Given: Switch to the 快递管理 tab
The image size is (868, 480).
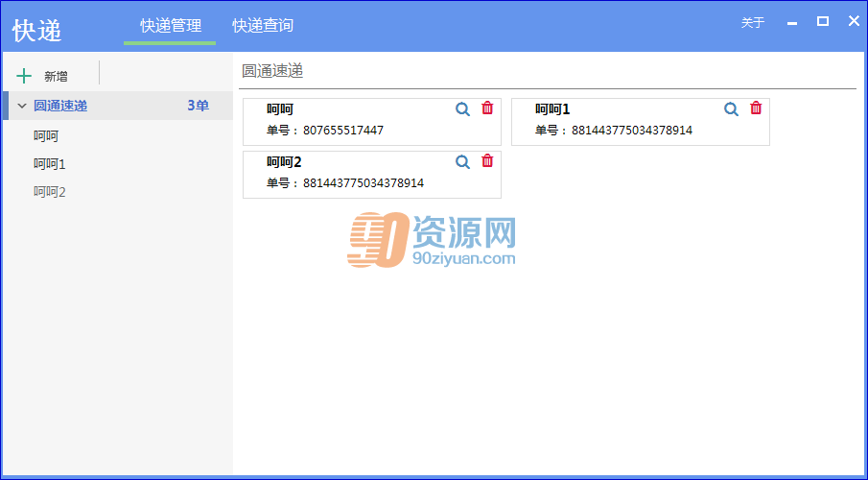Looking at the screenshot, I should (171, 26).
